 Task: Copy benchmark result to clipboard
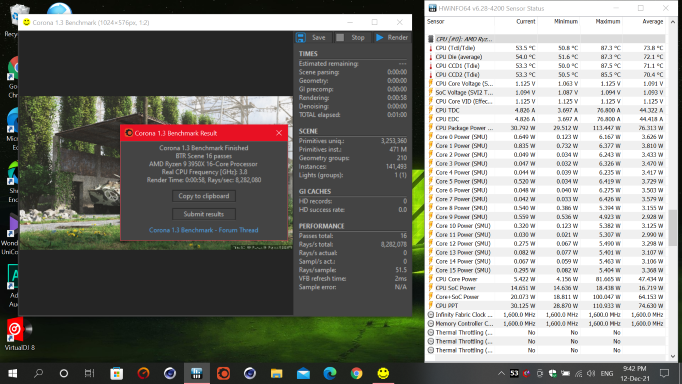tap(204, 196)
